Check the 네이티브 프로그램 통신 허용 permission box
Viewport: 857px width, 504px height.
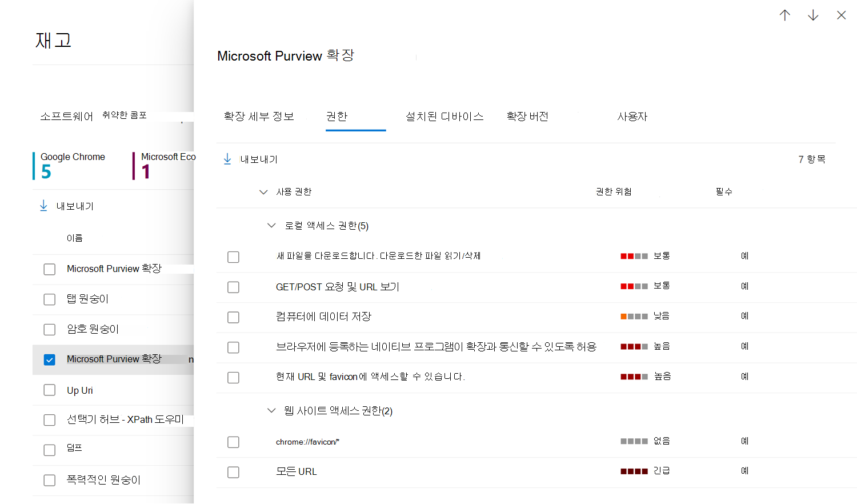pos(233,347)
